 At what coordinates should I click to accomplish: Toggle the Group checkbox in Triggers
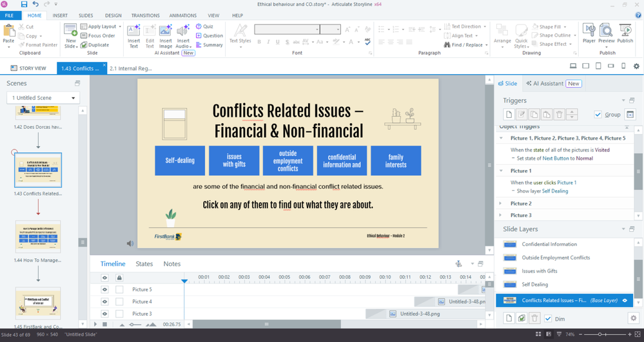(598, 115)
